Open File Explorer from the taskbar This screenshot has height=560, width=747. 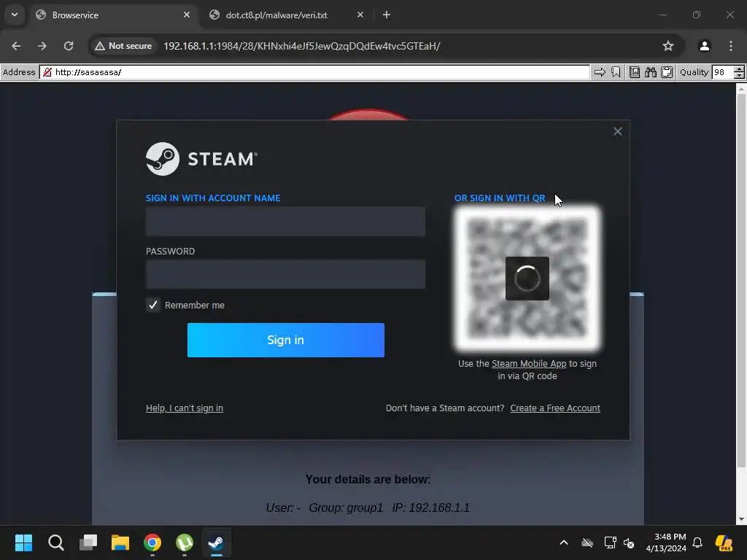click(x=120, y=542)
